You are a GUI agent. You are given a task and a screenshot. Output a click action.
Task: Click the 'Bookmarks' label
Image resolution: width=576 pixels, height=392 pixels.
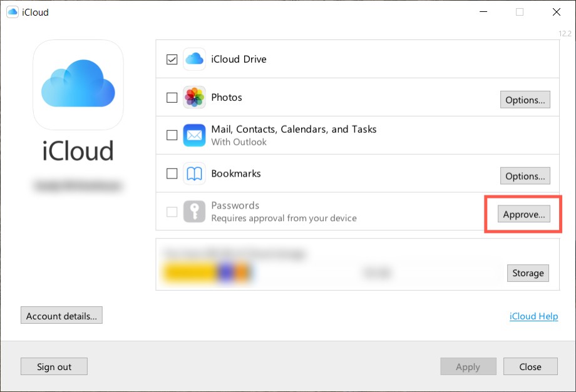pos(236,173)
